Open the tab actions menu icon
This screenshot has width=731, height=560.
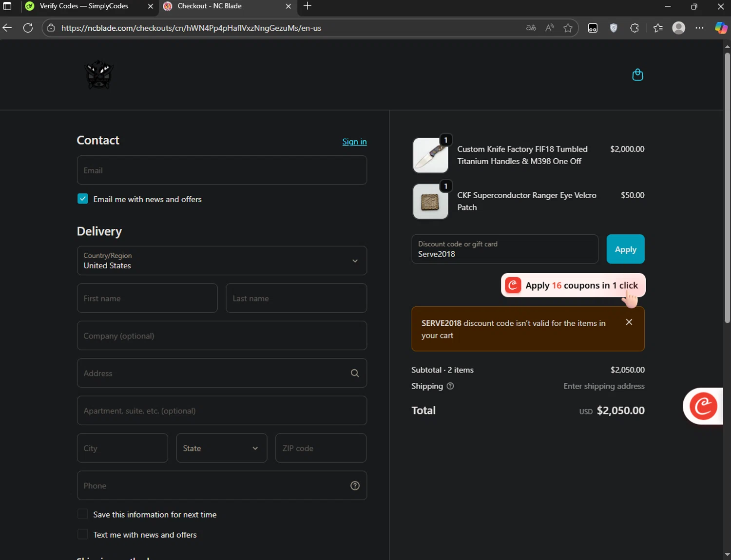(7, 6)
